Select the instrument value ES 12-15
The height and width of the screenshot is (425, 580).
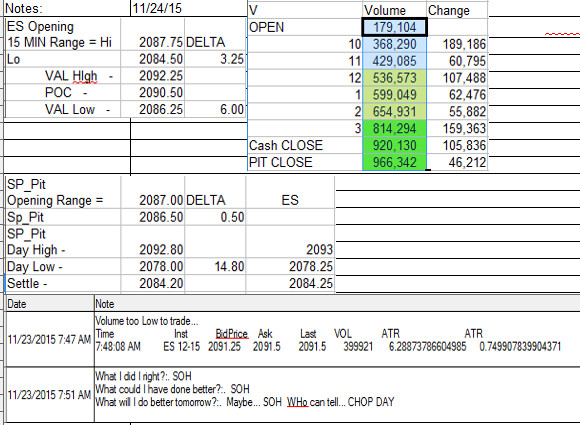[x=181, y=347]
